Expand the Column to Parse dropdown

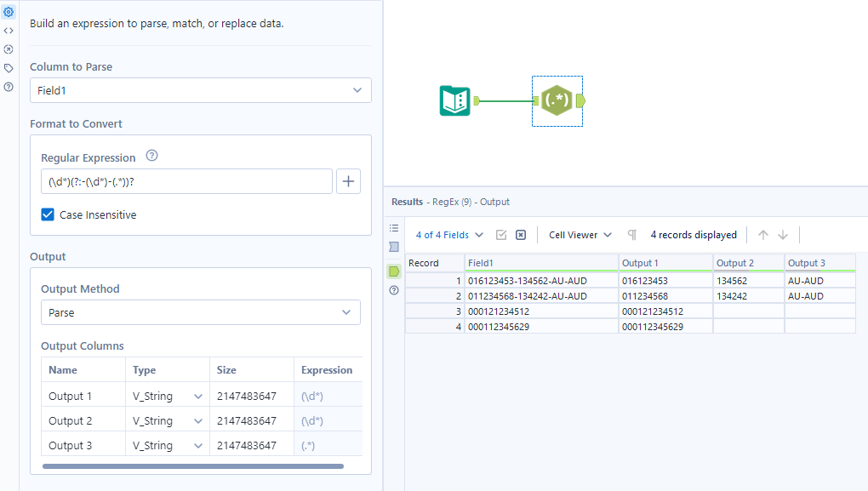(x=200, y=90)
